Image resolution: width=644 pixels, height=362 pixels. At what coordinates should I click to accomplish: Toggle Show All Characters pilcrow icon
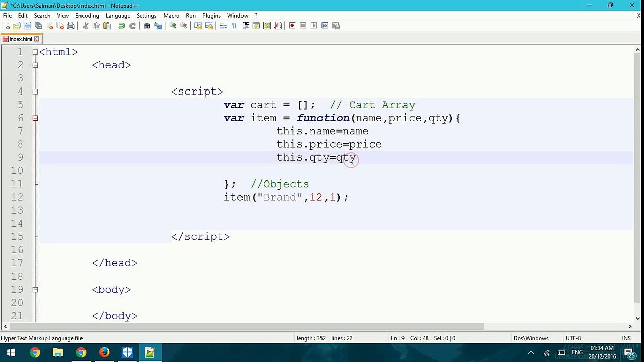[234, 26]
